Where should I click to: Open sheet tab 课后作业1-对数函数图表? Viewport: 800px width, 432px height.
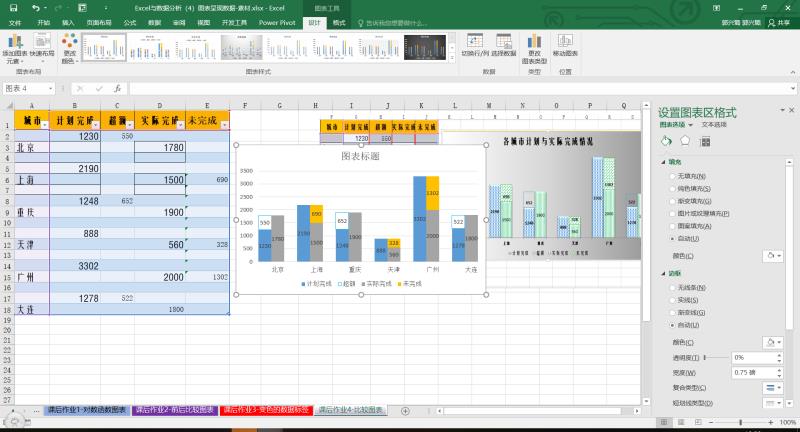(x=87, y=410)
